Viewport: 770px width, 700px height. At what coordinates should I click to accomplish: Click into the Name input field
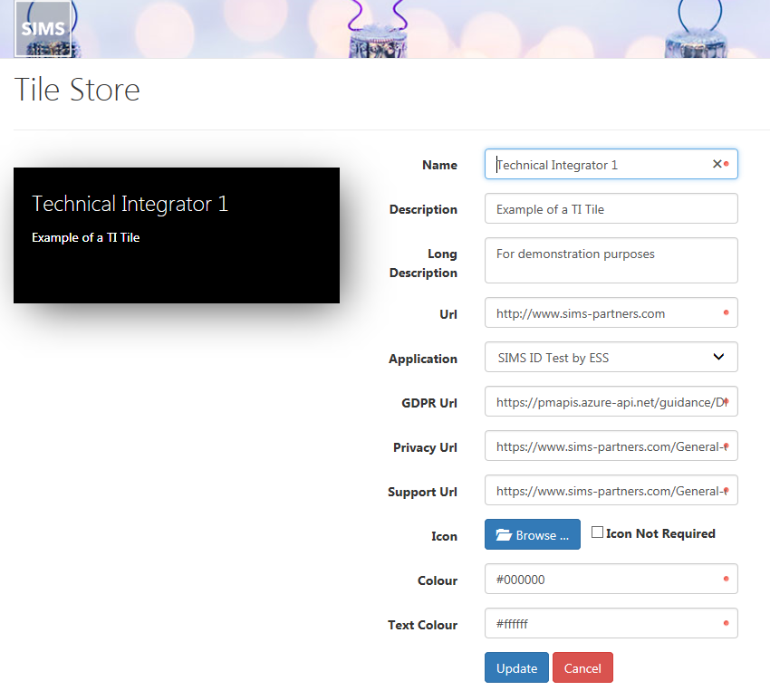click(598, 165)
